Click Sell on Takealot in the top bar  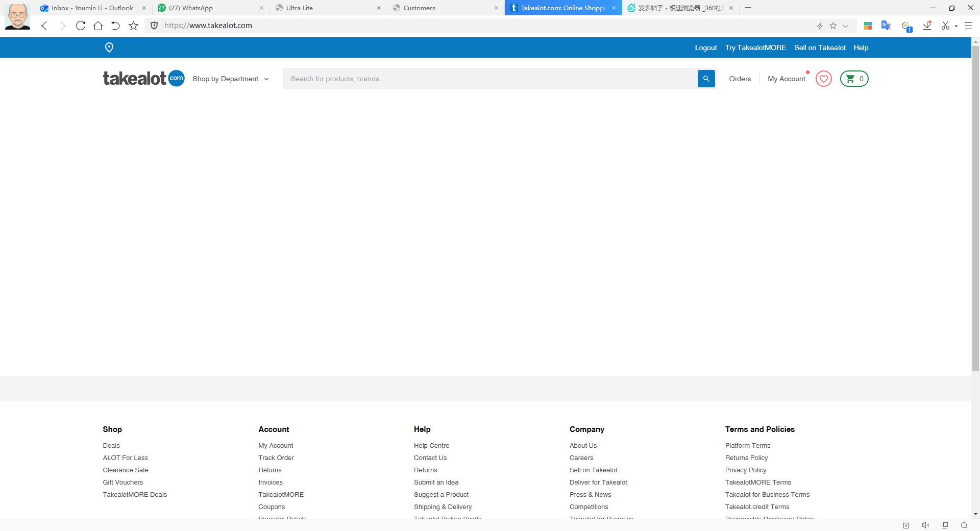(x=820, y=47)
